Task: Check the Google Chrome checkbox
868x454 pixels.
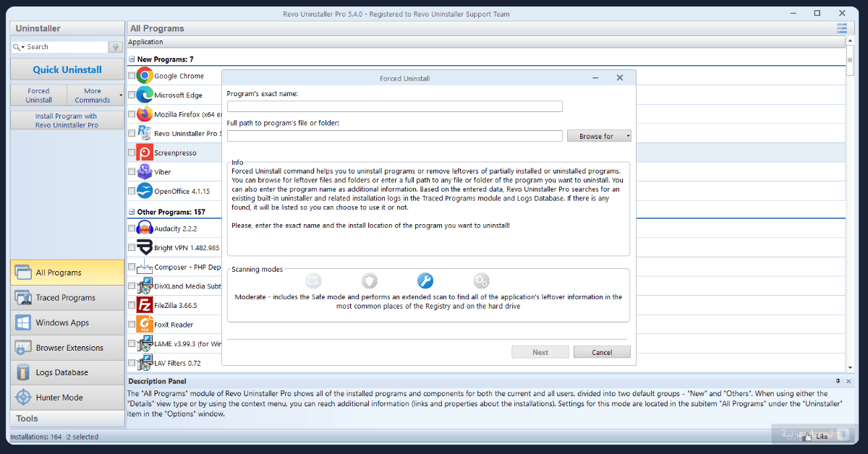Action: coord(131,76)
